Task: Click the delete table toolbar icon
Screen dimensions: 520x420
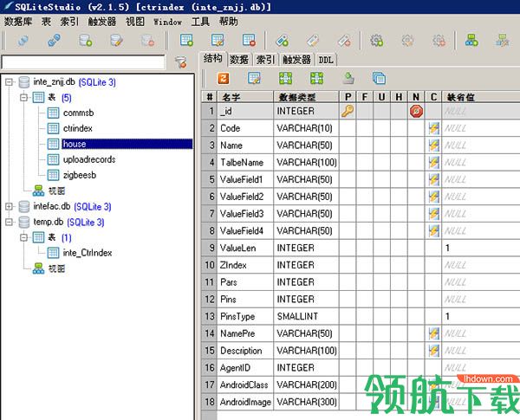Action: [249, 41]
